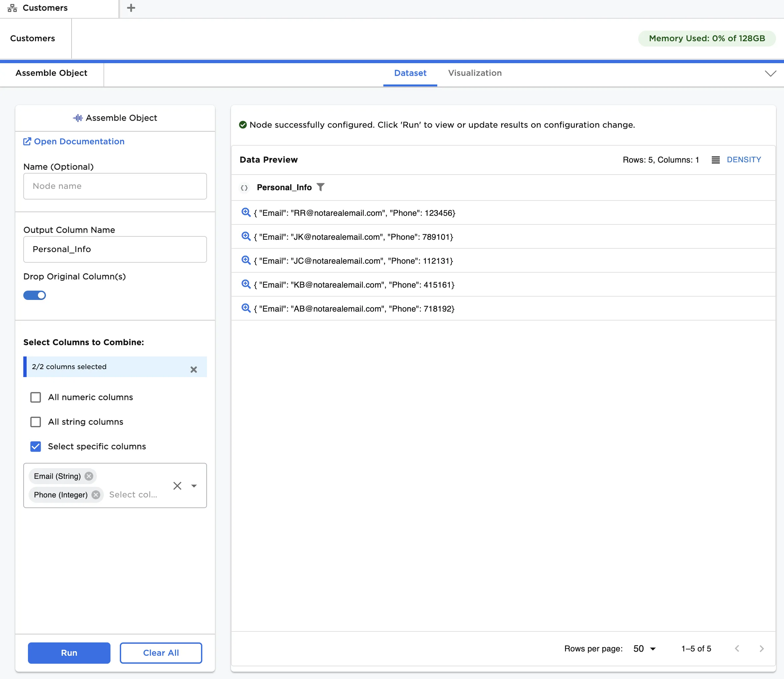Click the filter icon next to Personal_Info
This screenshot has height=679, width=784.
321,187
